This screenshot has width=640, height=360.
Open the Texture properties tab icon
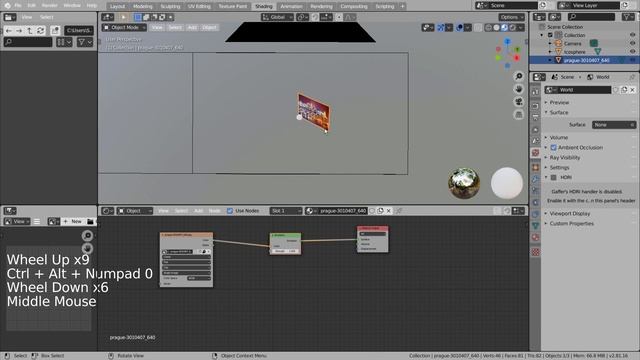(536, 252)
